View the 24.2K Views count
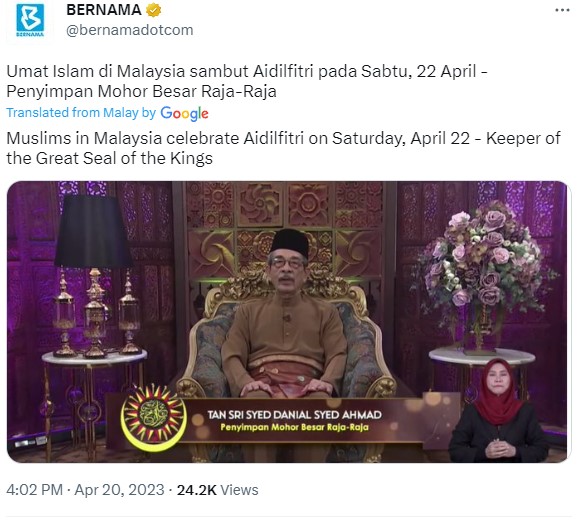The width and height of the screenshot is (583, 522). pos(218,490)
